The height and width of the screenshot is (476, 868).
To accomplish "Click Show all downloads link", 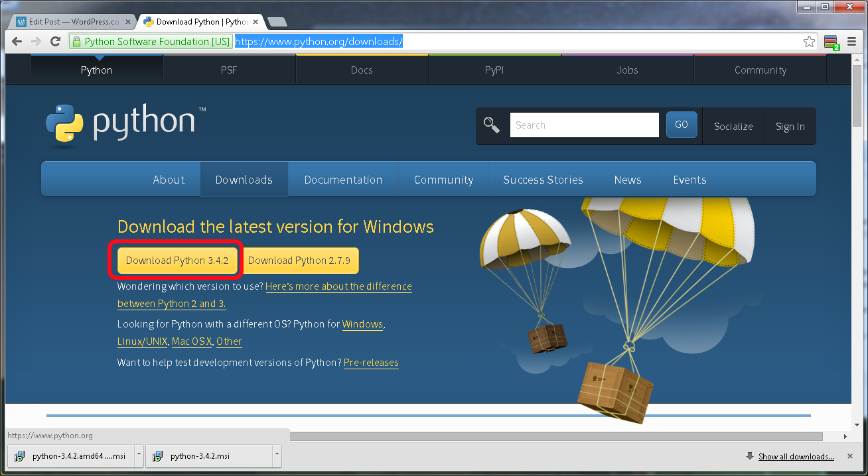I will [796, 456].
